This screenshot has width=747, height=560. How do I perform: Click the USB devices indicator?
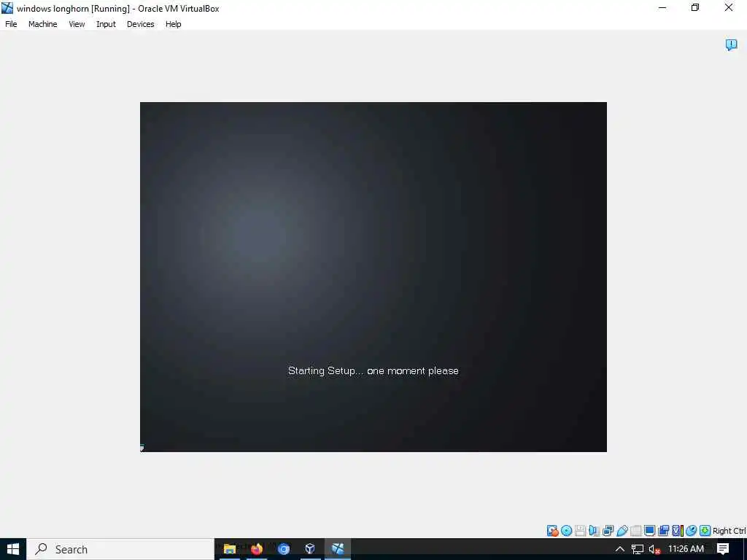622,531
